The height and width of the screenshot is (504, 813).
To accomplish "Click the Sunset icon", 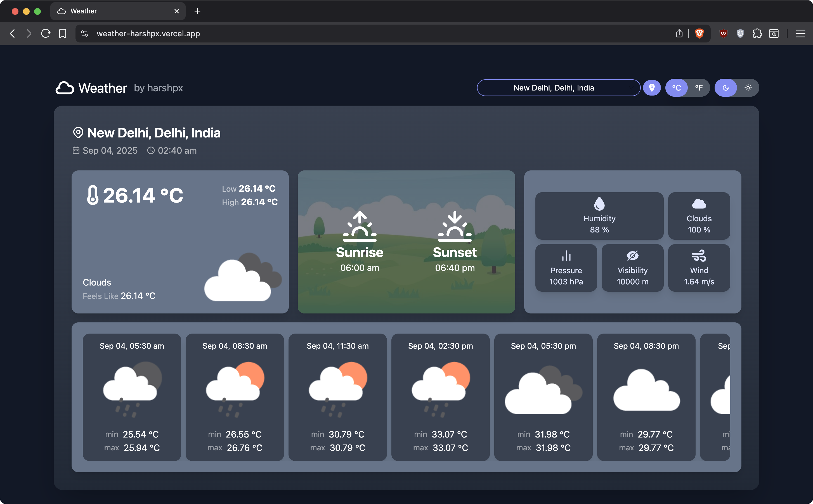I will 455,226.
